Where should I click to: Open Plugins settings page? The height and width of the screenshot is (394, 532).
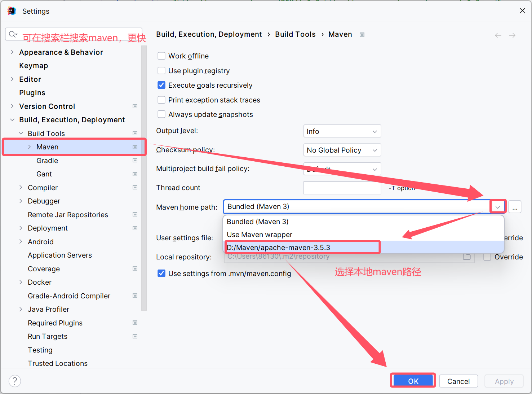coord(32,93)
